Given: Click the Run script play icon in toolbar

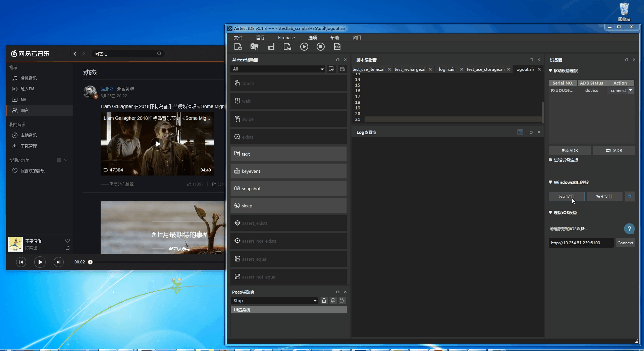Looking at the screenshot, I should point(304,47).
